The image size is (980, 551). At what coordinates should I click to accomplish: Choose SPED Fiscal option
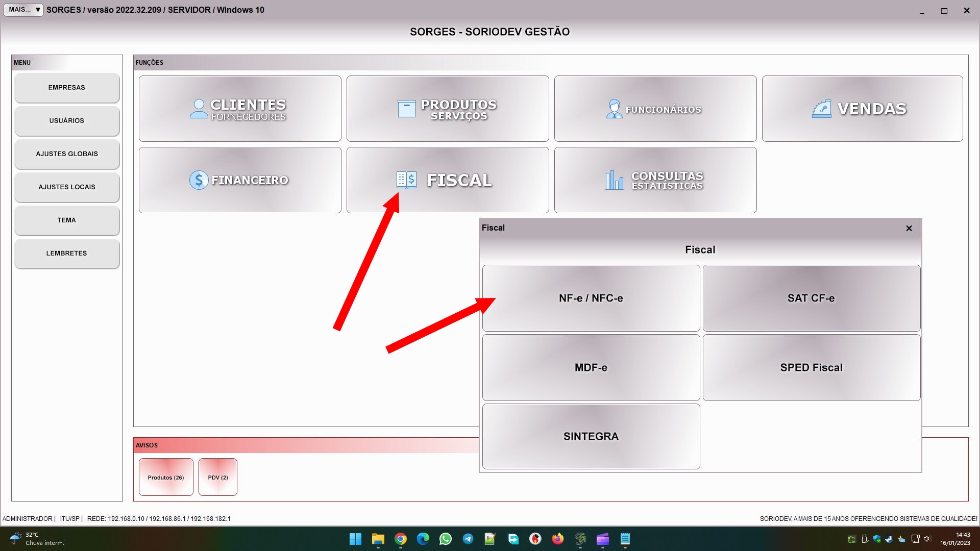pyautogui.click(x=812, y=367)
